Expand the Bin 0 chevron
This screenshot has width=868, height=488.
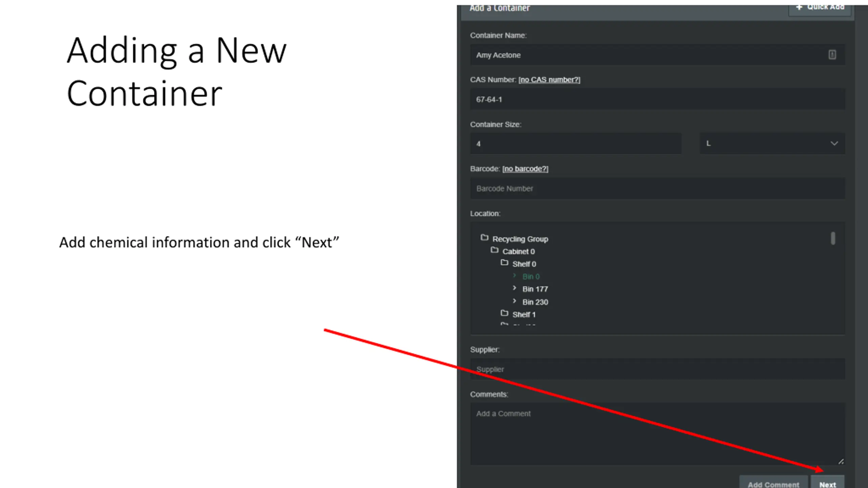click(514, 276)
